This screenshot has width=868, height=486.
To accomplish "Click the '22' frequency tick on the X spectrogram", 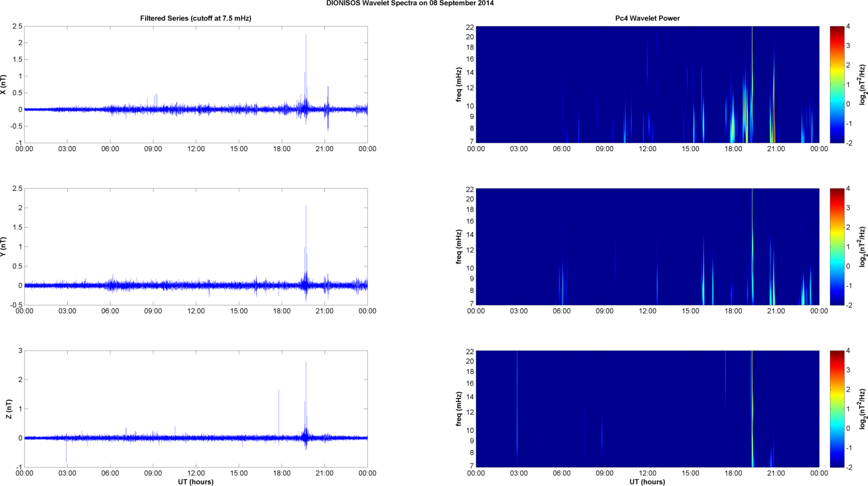I will coord(470,27).
